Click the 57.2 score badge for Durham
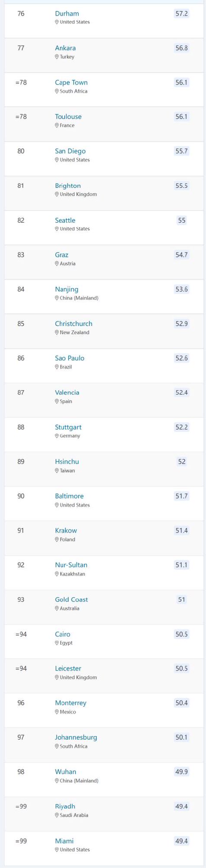Screen dimensions: 206x868 click(x=182, y=13)
